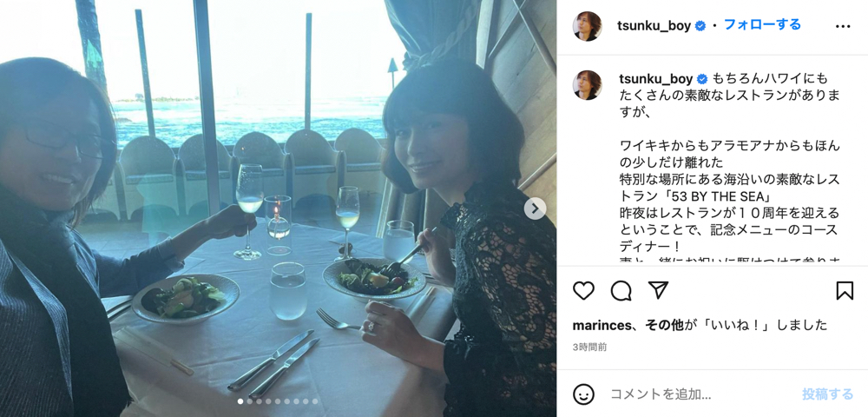Image resolution: width=868 pixels, height=417 pixels.
Task: Submit comment with 投稿する button
Action: [x=827, y=394]
